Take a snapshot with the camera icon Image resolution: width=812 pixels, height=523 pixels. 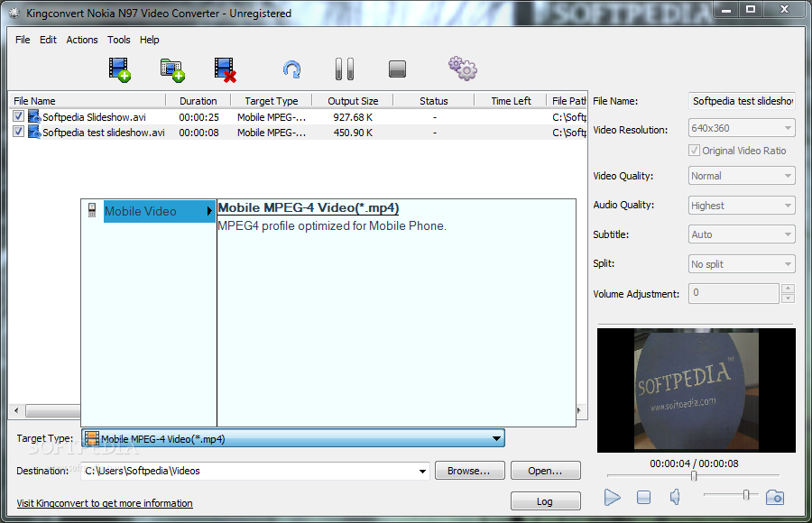click(775, 498)
